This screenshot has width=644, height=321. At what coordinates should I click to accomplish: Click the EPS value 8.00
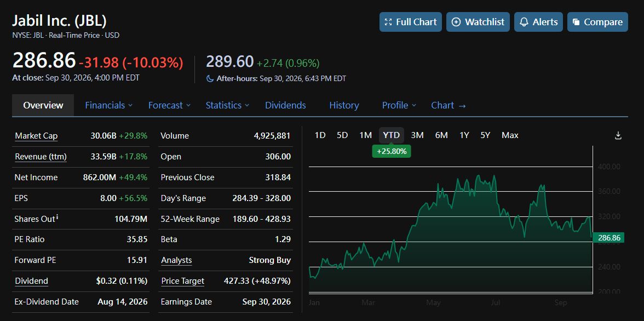click(x=108, y=198)
